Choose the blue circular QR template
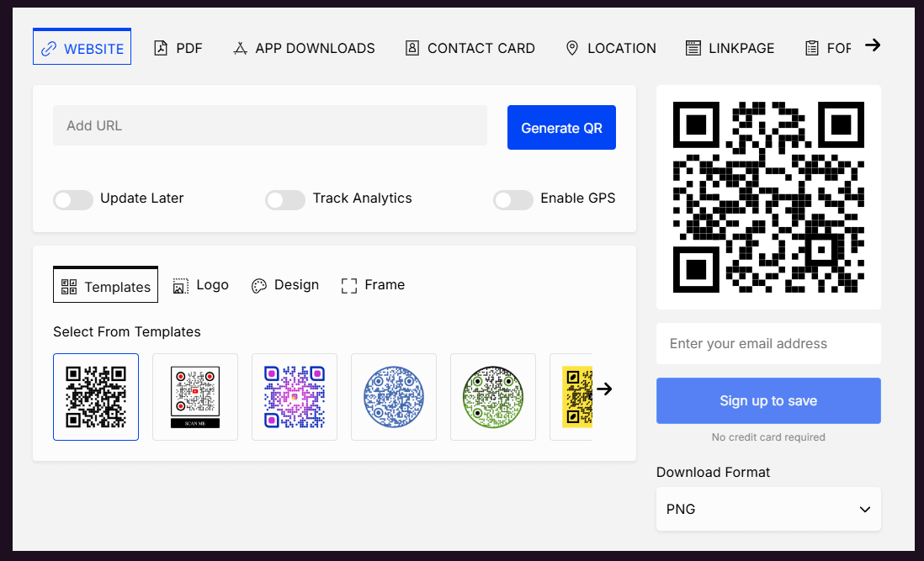924x561 pixels. click(x=394, y=397)
